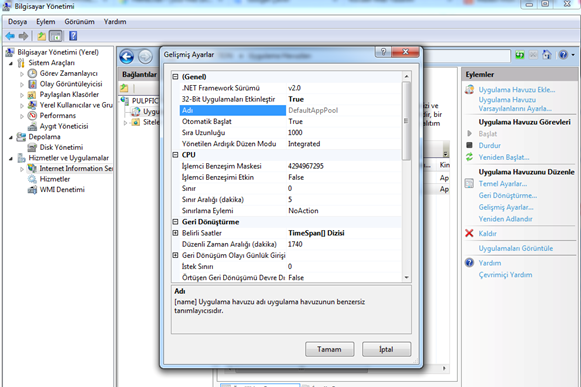
Task: Click the blue help toolbar icon
Action: pyautogui.click(x=73, y=36)
